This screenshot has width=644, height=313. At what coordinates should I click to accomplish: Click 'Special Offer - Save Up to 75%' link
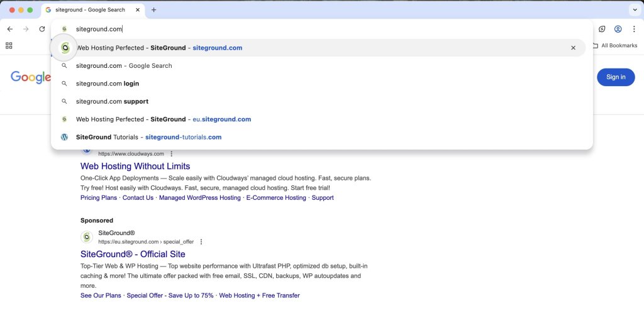click(x=170, y=295)
